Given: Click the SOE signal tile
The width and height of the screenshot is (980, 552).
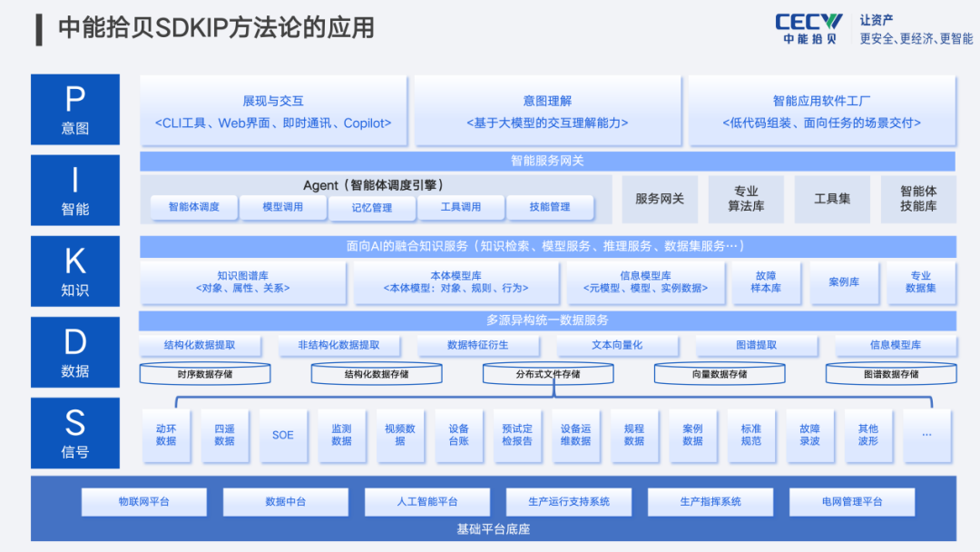Looking at the screenshot, I should tap(282, 435).
